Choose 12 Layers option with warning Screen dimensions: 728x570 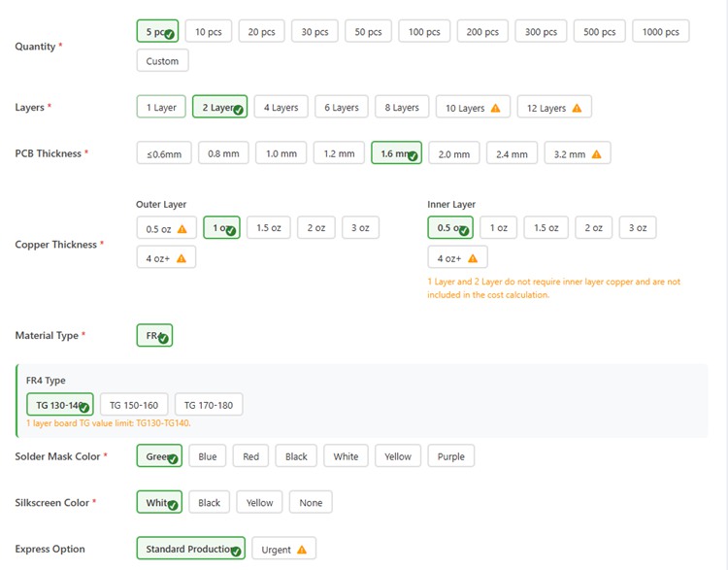coord(554,107)
